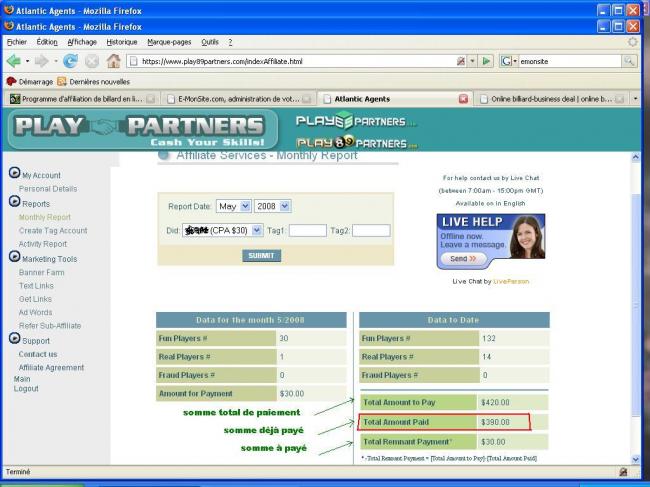
Task: Close the Atlantic Agents tab
Action: (x=463, y=99)
